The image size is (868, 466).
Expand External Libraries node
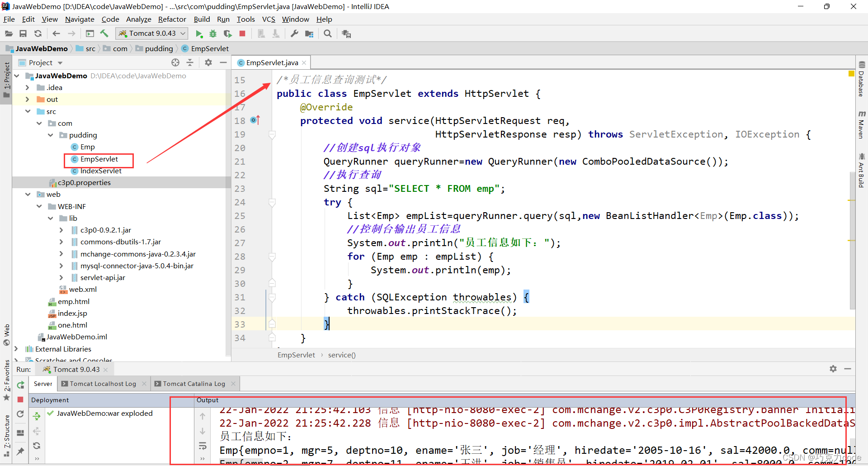(x=16, y=349)
